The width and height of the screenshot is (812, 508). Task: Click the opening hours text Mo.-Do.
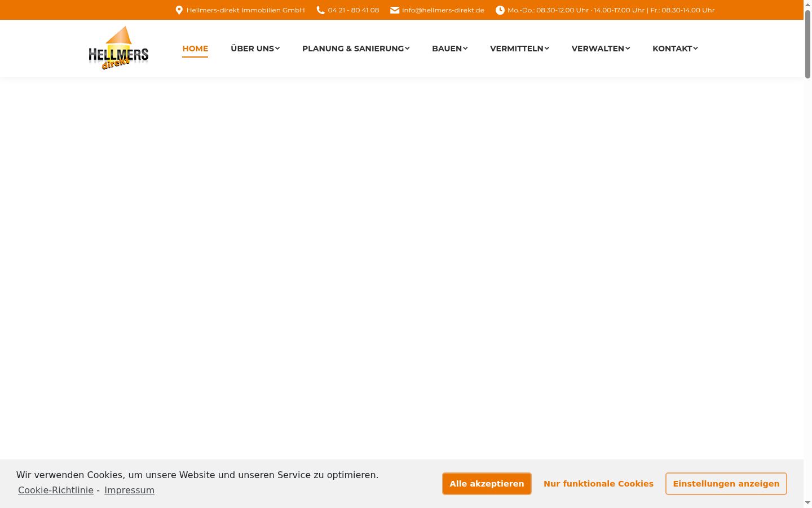(611, 10)
